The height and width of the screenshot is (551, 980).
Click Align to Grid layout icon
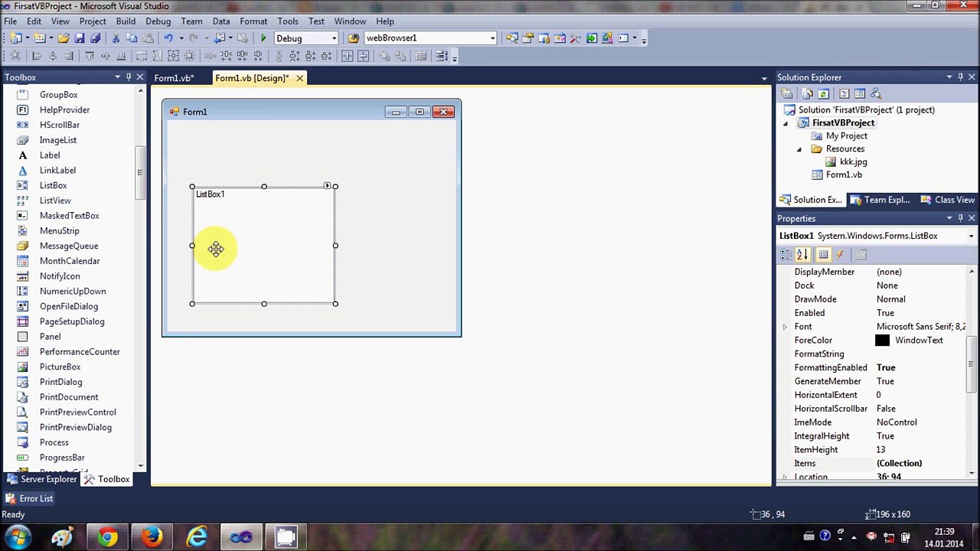[x=15, y=56]
